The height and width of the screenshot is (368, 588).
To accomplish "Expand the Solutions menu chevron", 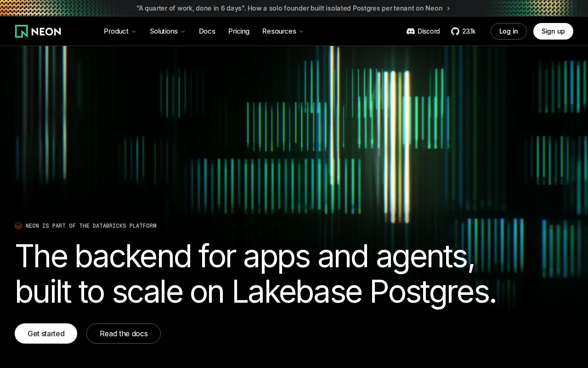I will (x=183, y=32).
